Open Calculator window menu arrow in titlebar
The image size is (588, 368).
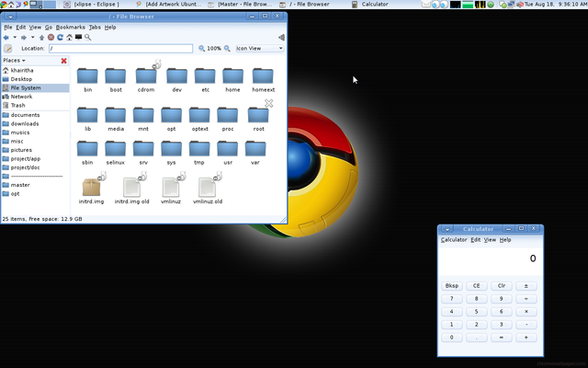(x=447, y=229)
